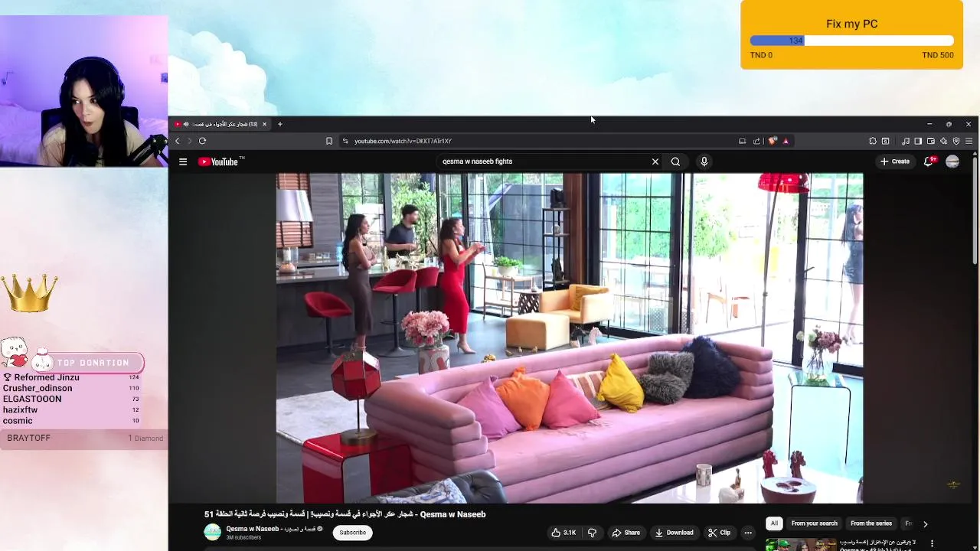Open the recommended video thumbnail

[x=800, y=545]
